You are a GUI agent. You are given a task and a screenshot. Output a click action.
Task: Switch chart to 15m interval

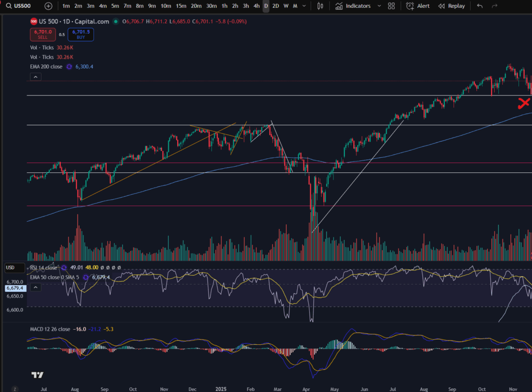(x=181, y=6)
